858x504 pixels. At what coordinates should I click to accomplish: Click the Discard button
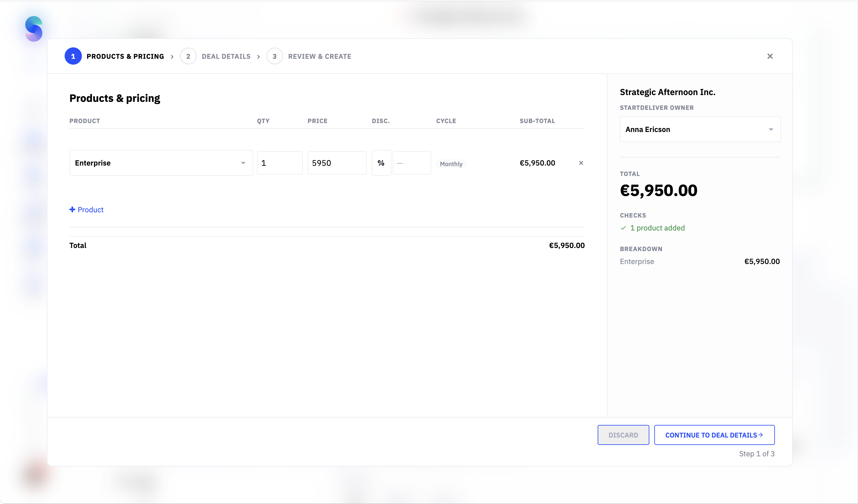pos(623,434)
